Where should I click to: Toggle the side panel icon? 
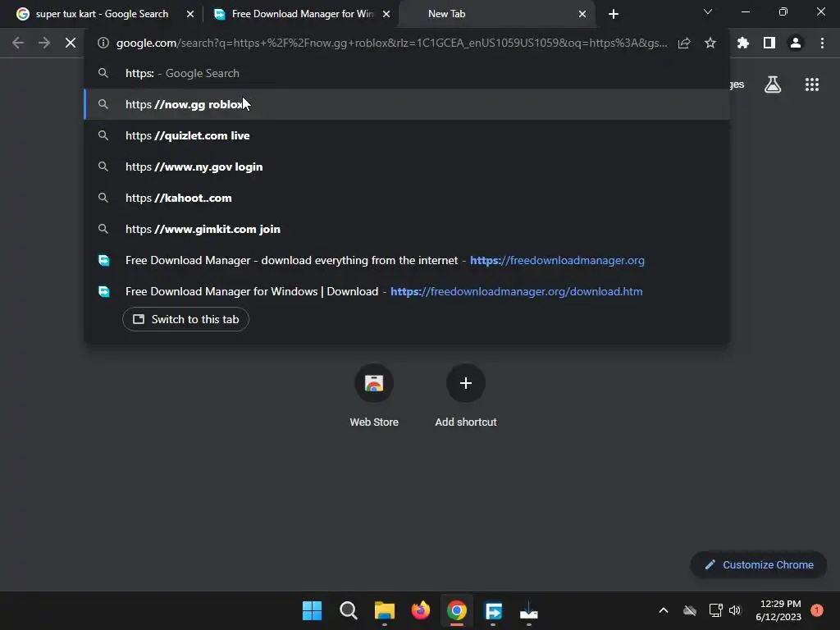769,43
